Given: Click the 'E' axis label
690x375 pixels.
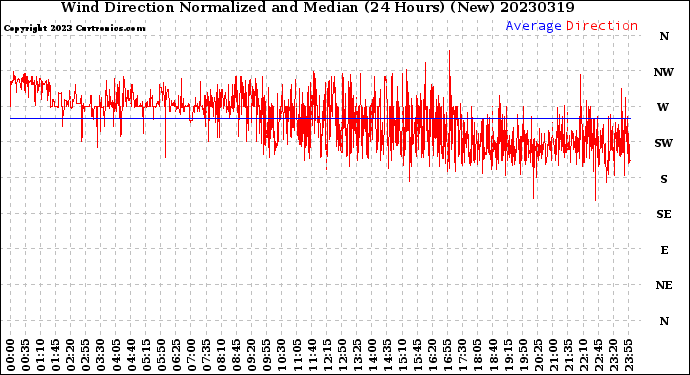Looking at the screenshot, I should coord(664,250).
